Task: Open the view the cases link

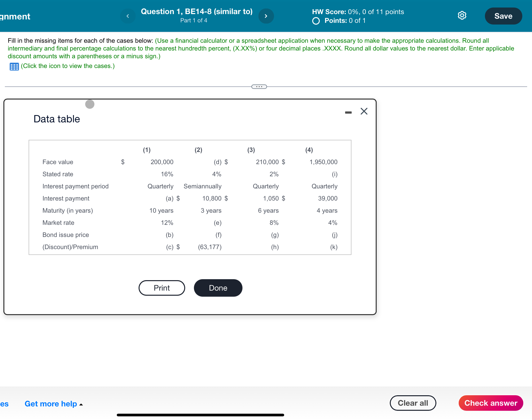Action: coord(68,66)
